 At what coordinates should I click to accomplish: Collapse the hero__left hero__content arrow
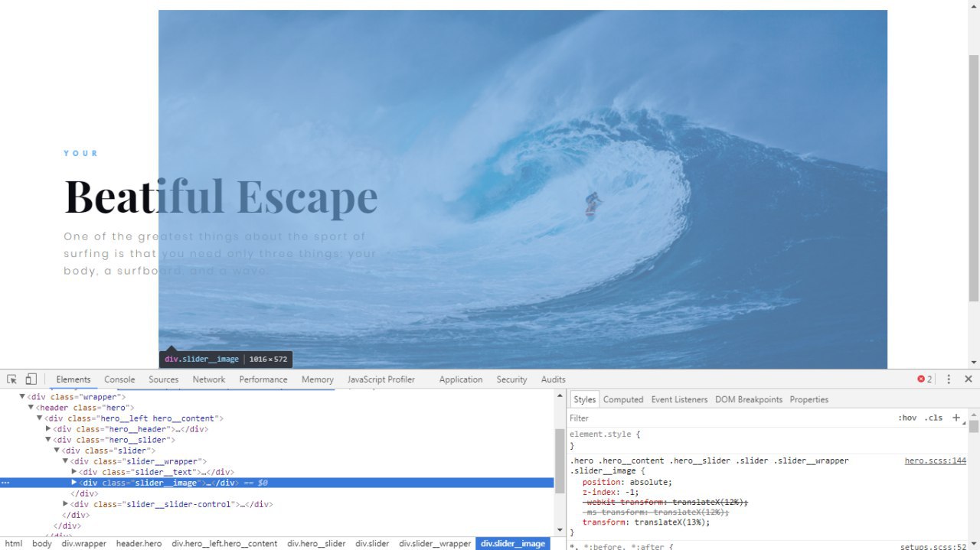[40, 418]
